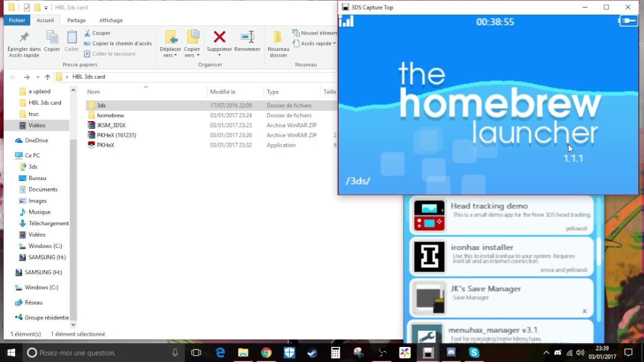The image size is (644, 362).
Task: Open HBL 3ds card in sidebar
Action: point(45,103)
